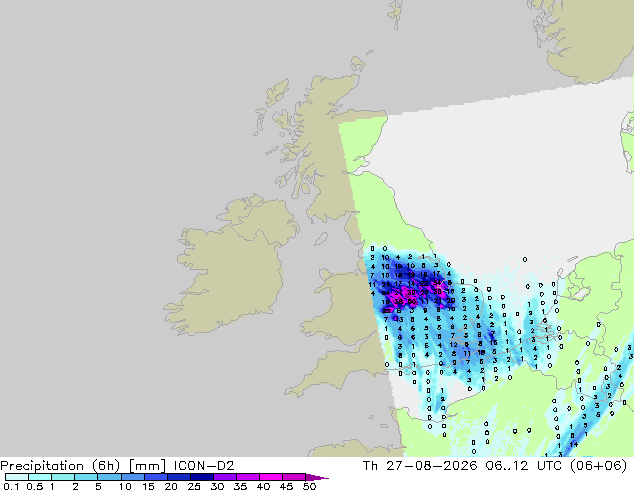The height and width of the screenshot is (490, 634).
Task: Click the 'Precipitation (6h)' title text
Action: pos(60,466)
